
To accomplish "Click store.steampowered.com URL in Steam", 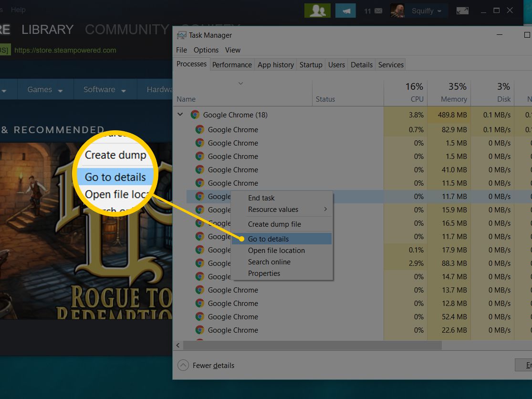I will click(x=65, y=50).
